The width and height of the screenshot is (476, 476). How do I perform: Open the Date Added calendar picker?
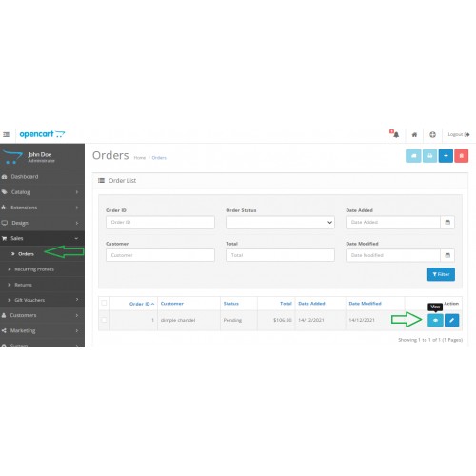tap(447, 223)
